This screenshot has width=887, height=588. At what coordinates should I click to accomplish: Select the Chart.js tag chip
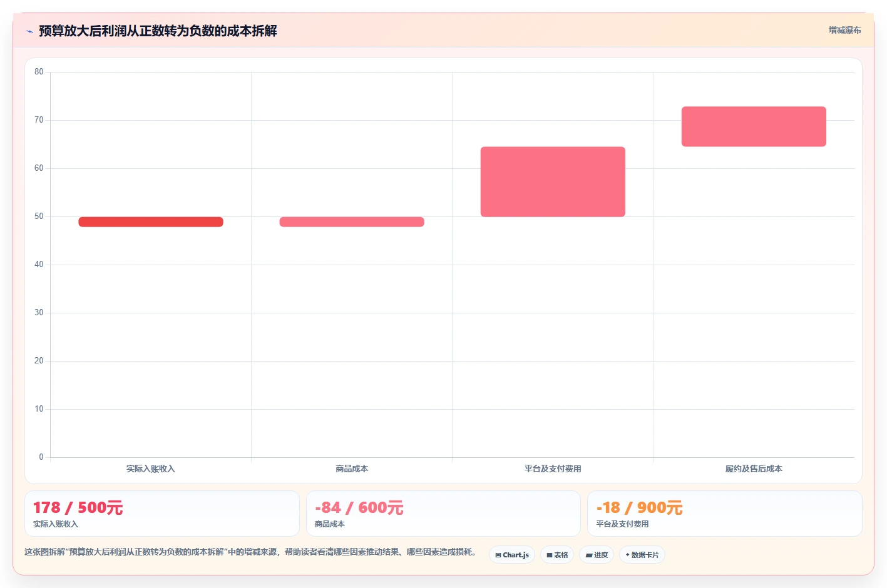512,555
